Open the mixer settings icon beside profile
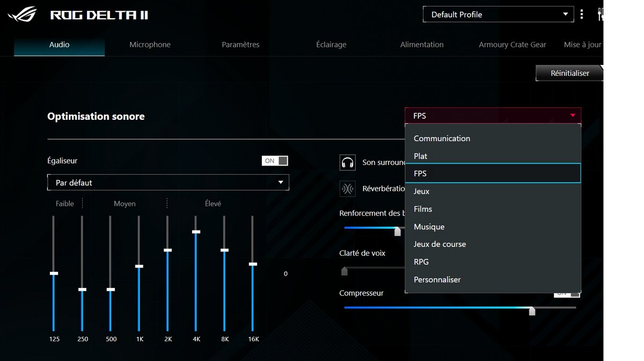Image resolution: width=644 pixels, height=361 pixels. [x=601, y=15]
